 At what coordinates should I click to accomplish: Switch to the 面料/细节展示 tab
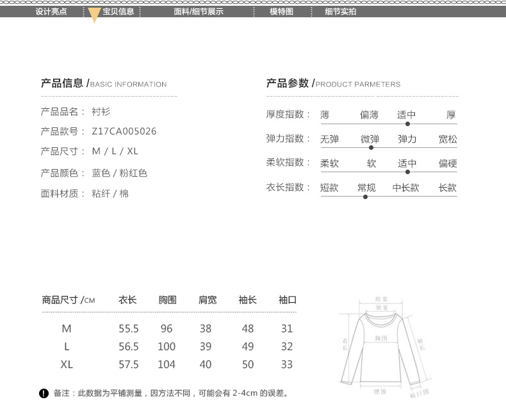[199, 12]
